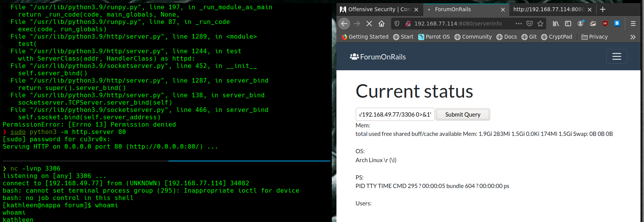Show insecure connection info icon
Image resolution: width=644 pixels, height=222 pixels.
point(408,24)
